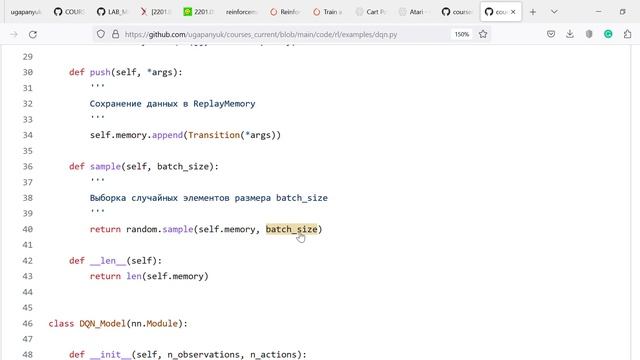The width and height of the screenshot is (640, 360).
Task: Click highlighted batch_size in the return statement
Action: tap(291, 229)
